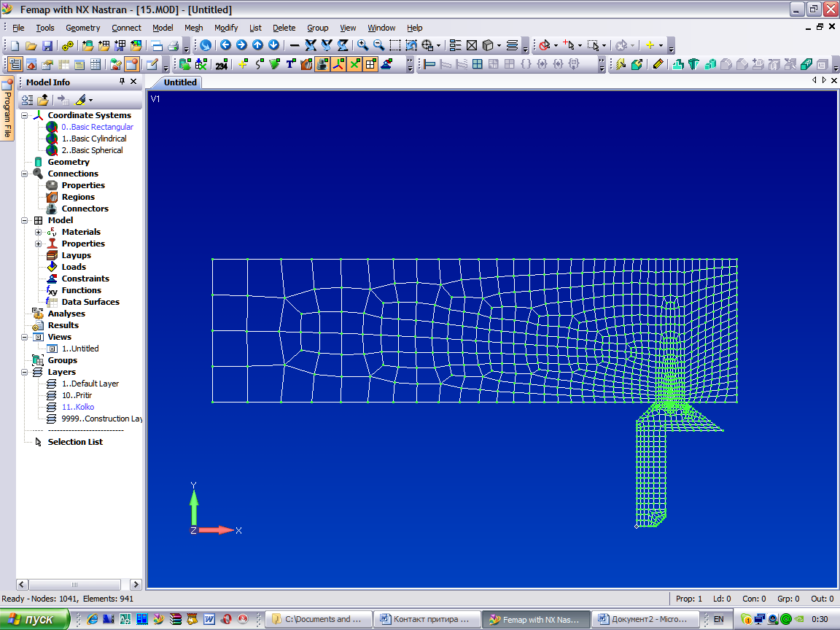840x630 pixels.
Task: Toggle the Model Info pane button
Action: click(x=15, y=65)
